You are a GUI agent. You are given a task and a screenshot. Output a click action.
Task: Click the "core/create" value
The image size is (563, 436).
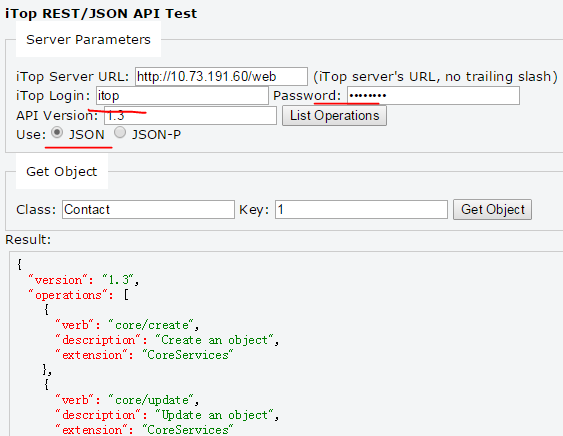pos(151,325)
